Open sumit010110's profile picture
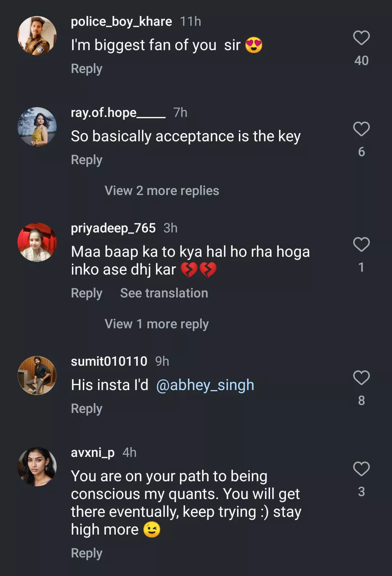The width and height of the screenshot is (392, 576). point(37,376)
